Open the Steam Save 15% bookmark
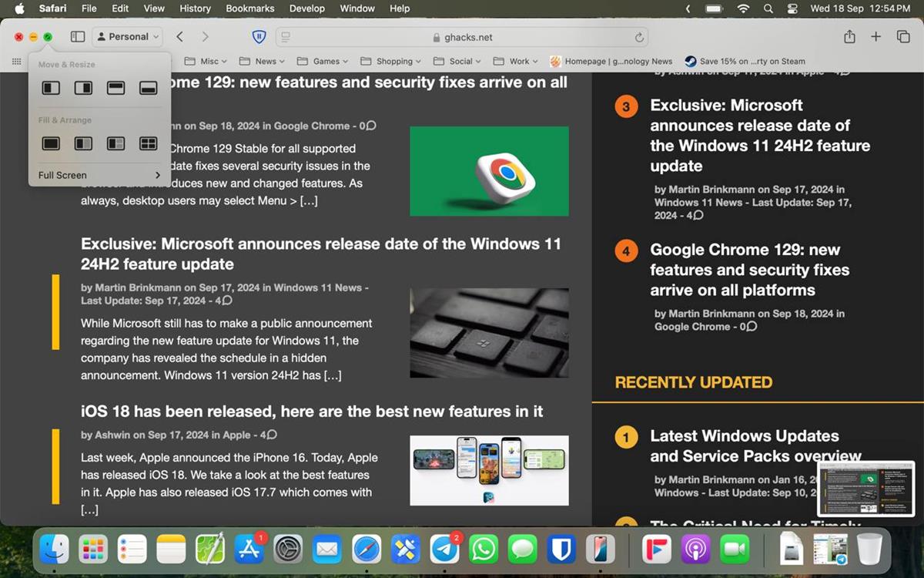The width and height of the screenshot is (924, 578). pyautogui.click(x=745, y=61)
